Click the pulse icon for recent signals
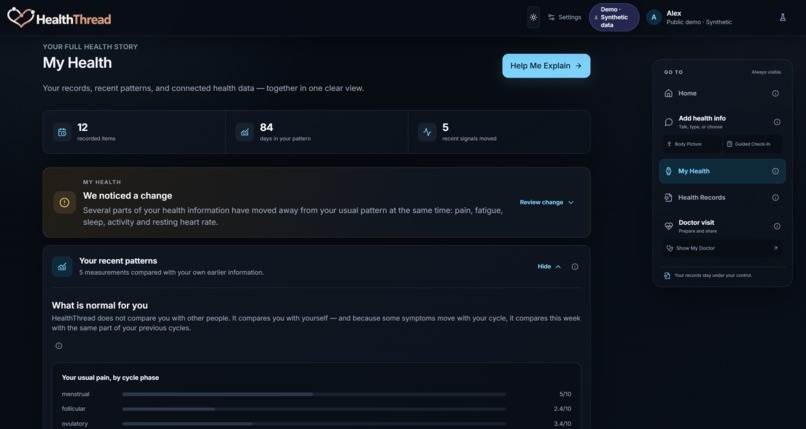 [427, 132]
